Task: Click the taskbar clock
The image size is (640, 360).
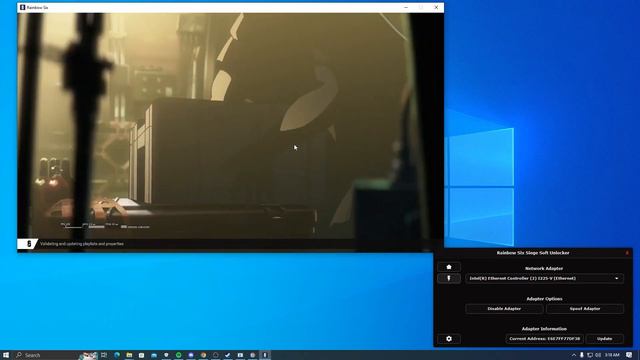Action: click(612, 355)
